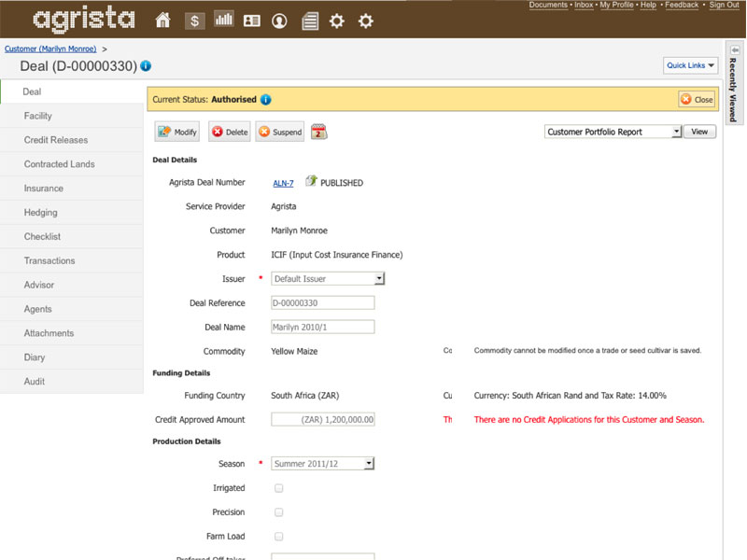
Task: Open the Quick Links dropdown
Action: [x=690, y=65]
